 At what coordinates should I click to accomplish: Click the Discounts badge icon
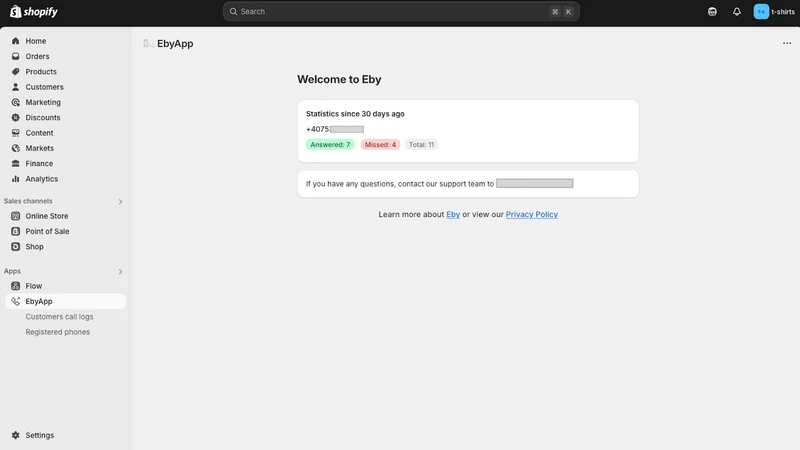pos(15,117)
